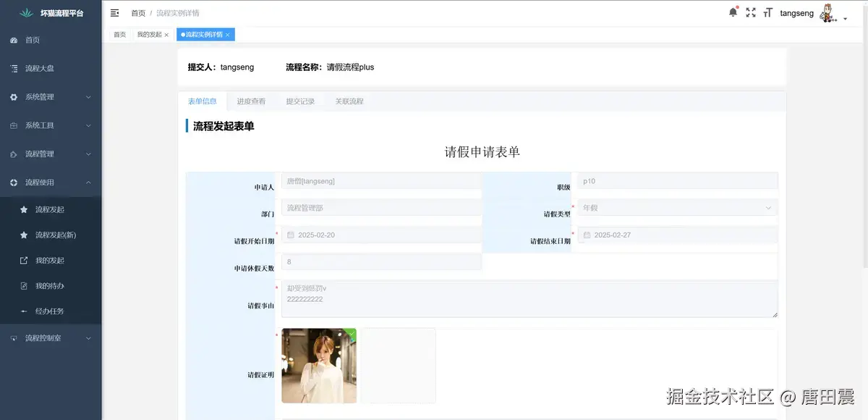868x420 pixels.
Task: Close the 我的发起 tab
Action: (x=166, y=35)
